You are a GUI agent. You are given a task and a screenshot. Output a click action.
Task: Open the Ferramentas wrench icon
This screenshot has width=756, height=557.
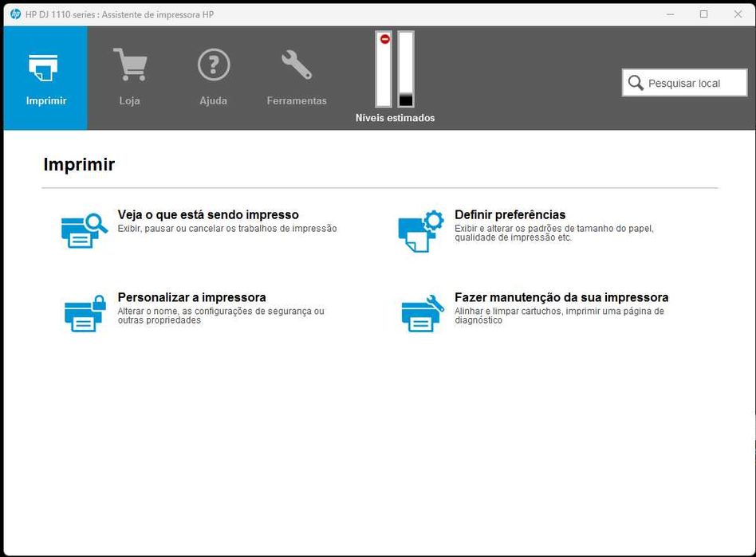point(297,64)
